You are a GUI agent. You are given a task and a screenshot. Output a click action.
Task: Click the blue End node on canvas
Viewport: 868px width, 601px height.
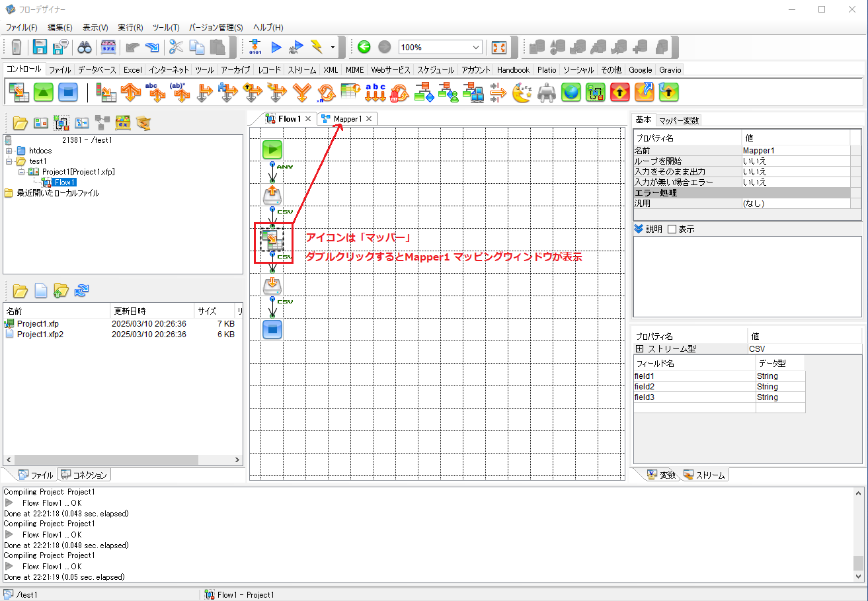click(272, 329)
